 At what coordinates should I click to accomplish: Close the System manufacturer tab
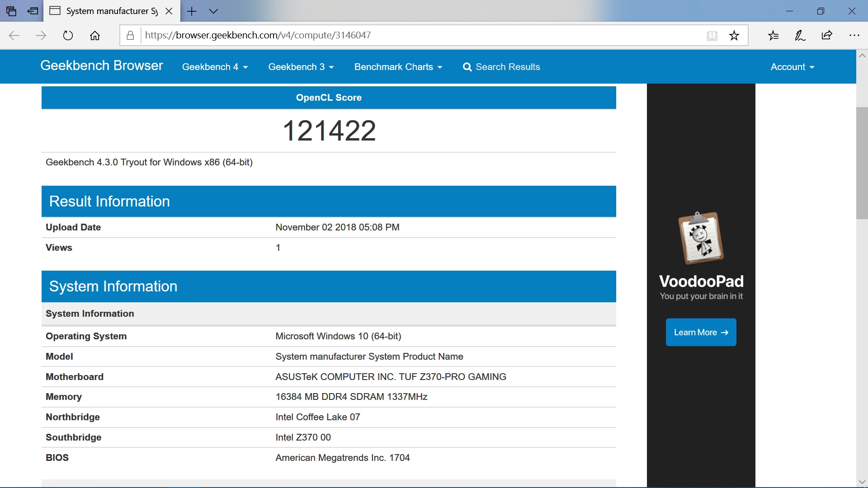pyautogui.click(x=169, y=11)
